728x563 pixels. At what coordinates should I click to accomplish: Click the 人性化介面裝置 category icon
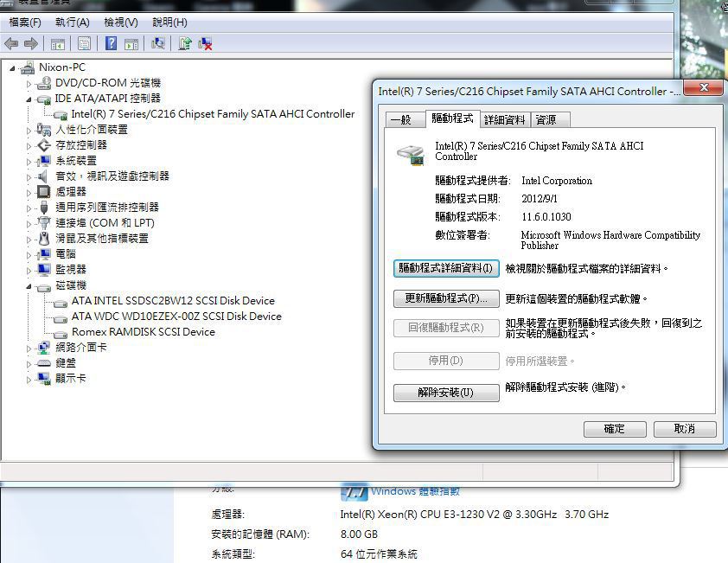pyautogui.click(x=44, y=130)
